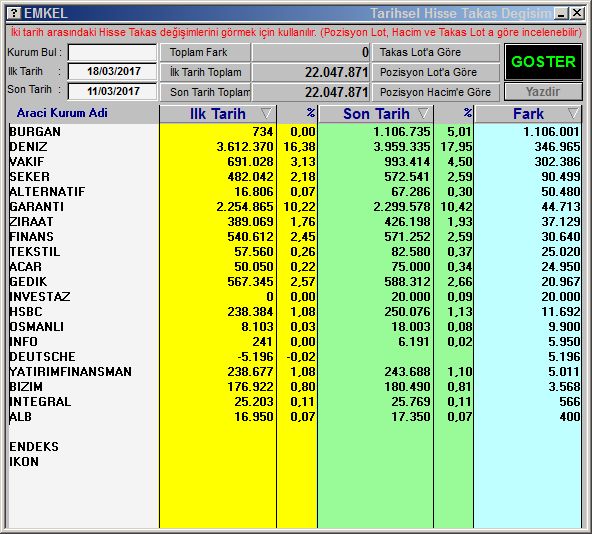The height and width of the screenshot is (534, 592).
Task: Click Fark value 90.499
Action: (561, 177)
